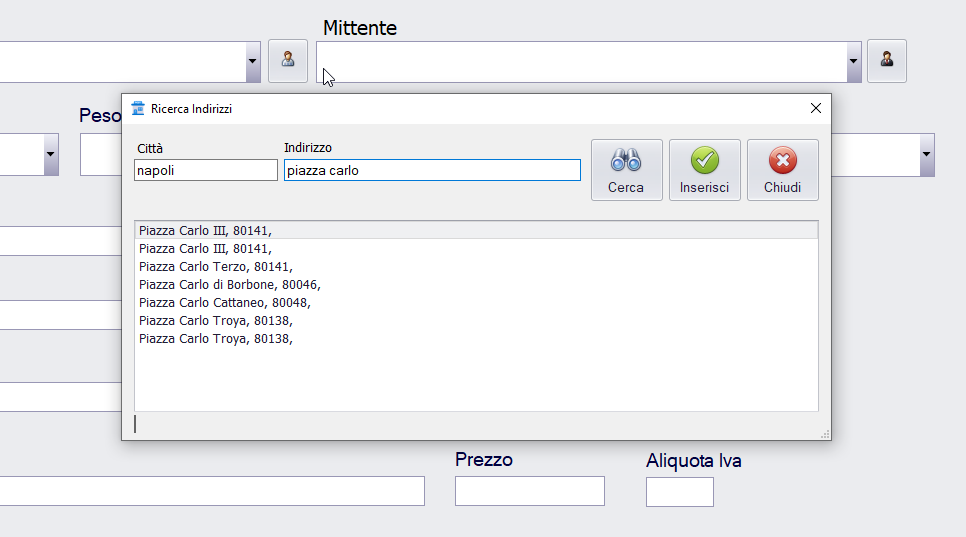The height and width of the screenshot is (537, 966).
Task: Open contact lookup right of Mittente field
Action: pos(886,61)
